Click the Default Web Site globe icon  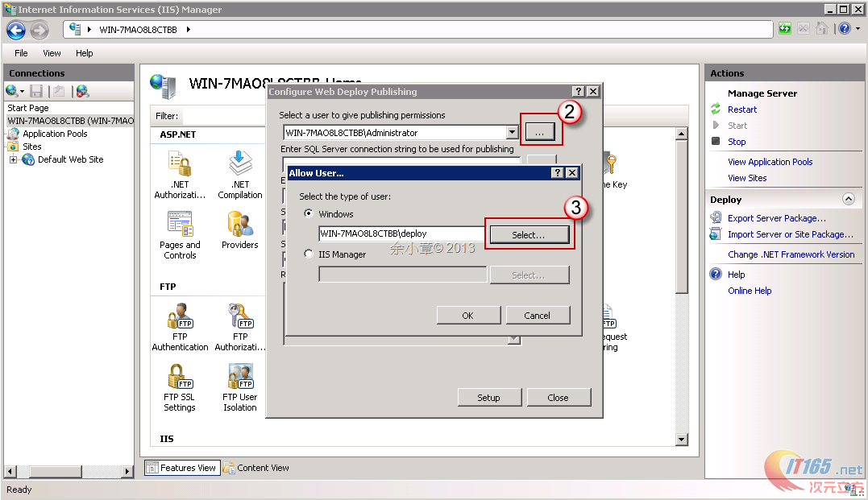click(x=28, y=160)
